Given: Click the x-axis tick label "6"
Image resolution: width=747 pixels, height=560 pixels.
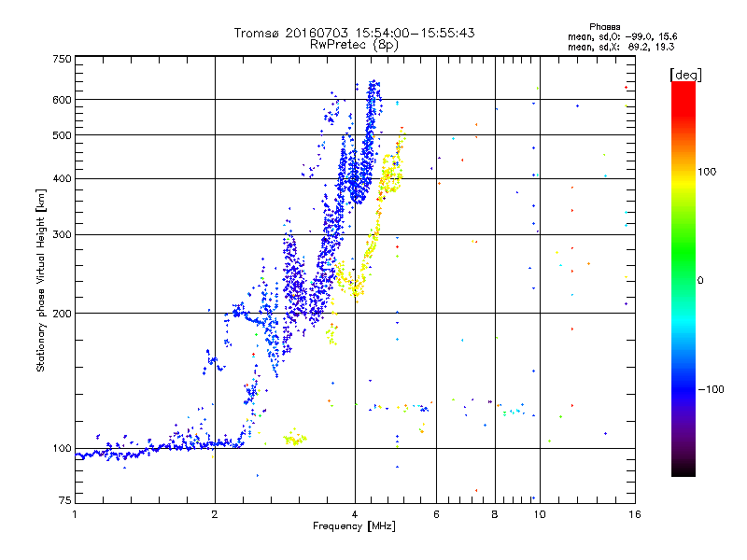Looking at the screenshot, I should click(436, 514).
